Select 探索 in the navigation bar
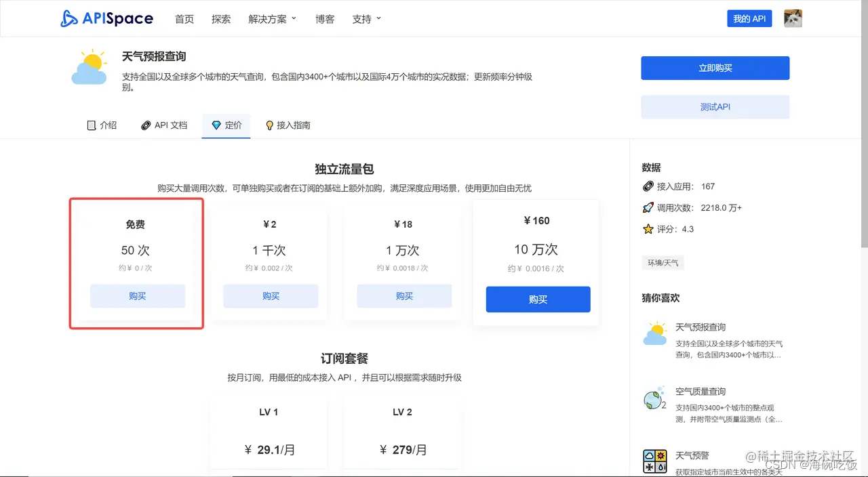This screenshot has width=868, height=477. tap(220, 18)
